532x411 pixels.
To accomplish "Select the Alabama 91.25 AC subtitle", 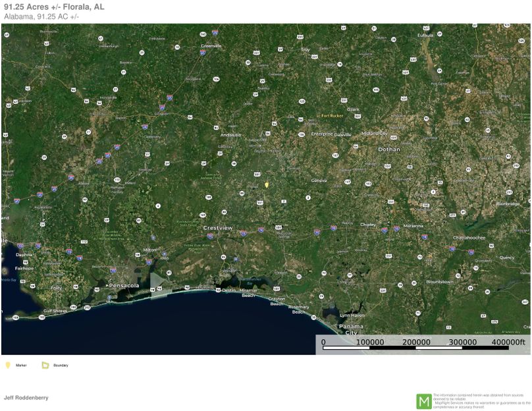I will 40,16.
